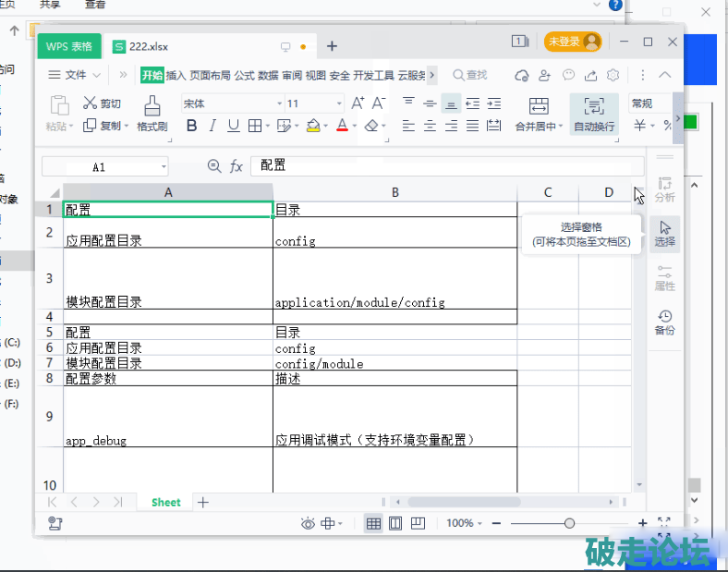The image size is (728, 572).
Task: Click the increase font size icon
Action: tap(358, 103)
